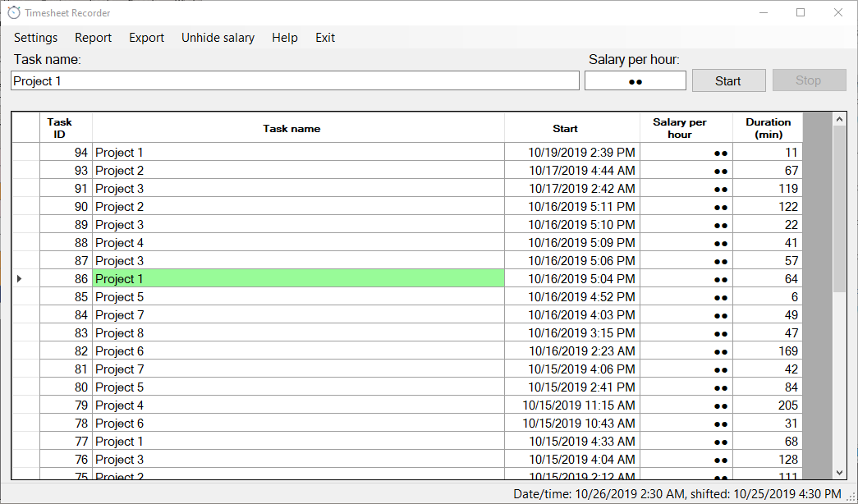Click the duration cell showing 122
The width and height of the screenshot is (858, 504).
click(768, 206)
